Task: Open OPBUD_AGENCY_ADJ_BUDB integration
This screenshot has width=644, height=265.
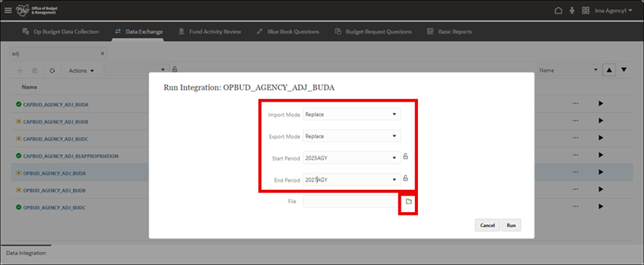Action: click(x=54, y=191)
